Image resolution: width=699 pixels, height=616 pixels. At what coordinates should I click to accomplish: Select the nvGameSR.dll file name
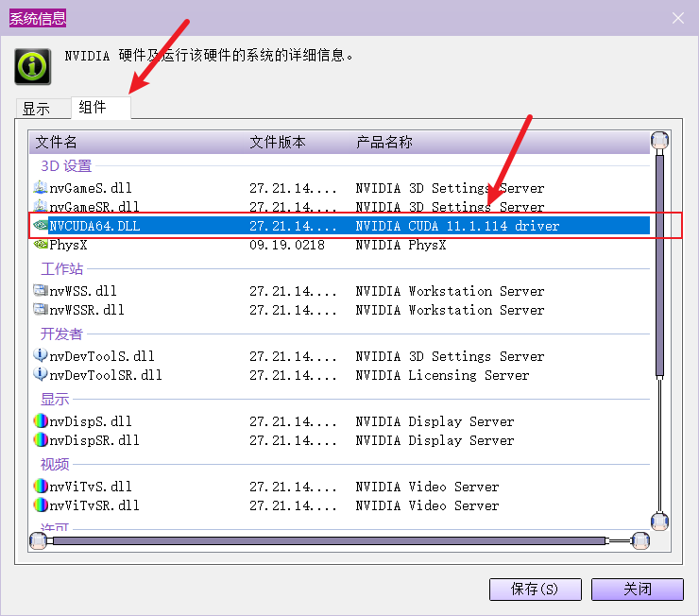(94, 207)
